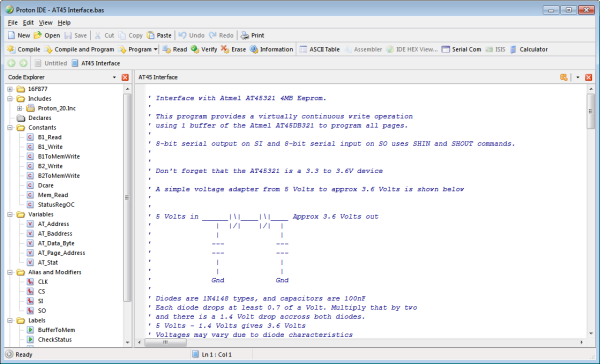Collapse the Alias and Modifiers folder
The image size is (600, 364).
tap(10, 272)
